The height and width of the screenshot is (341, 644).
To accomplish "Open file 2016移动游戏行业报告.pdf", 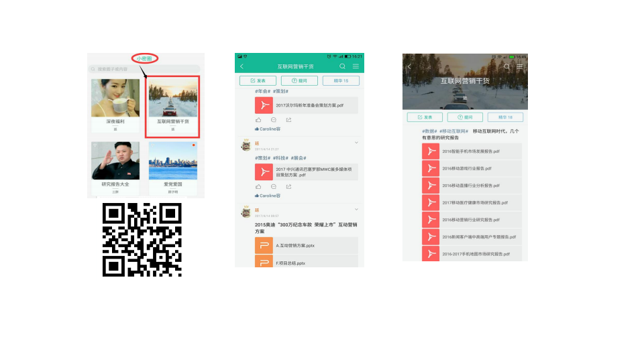I will point(472,169).
